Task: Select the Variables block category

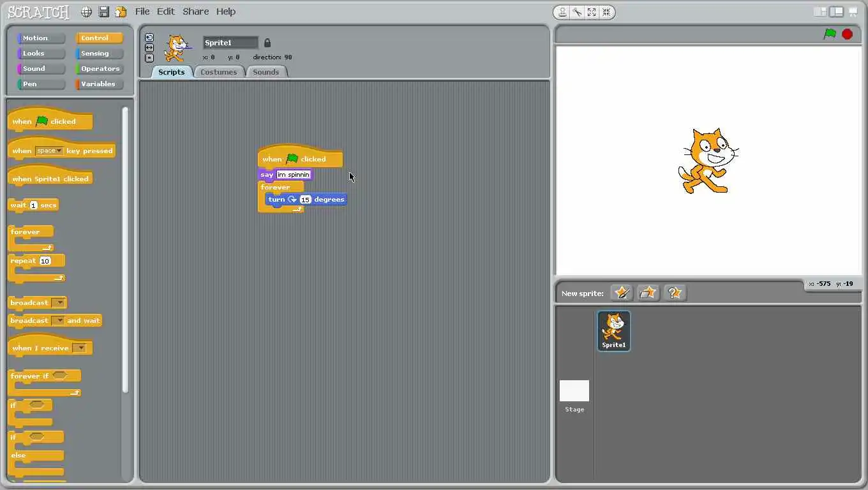Action: point(100,84)
